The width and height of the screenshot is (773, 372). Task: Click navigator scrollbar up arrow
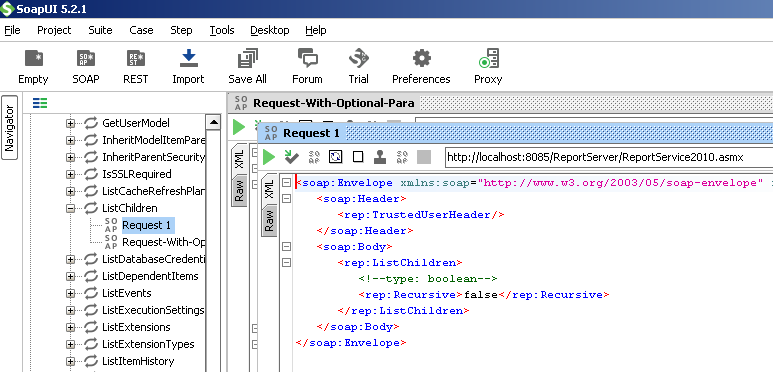(213, 122)
